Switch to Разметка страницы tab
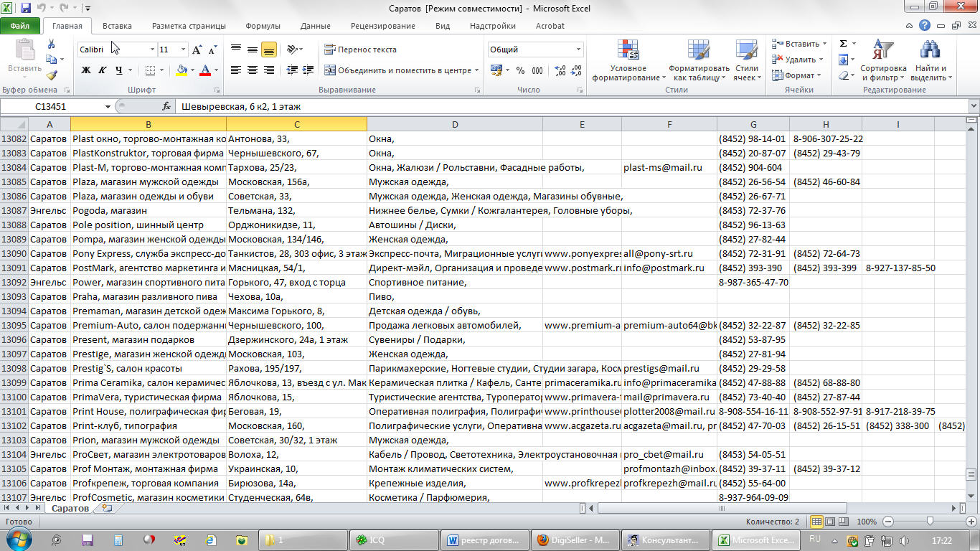980x551 pixels. (189, 26)
